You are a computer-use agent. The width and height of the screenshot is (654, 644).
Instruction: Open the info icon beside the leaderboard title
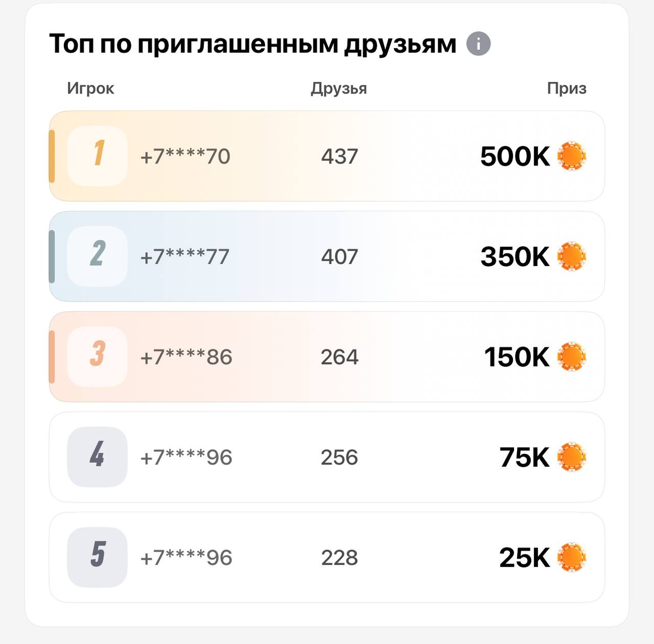(478, 44)
